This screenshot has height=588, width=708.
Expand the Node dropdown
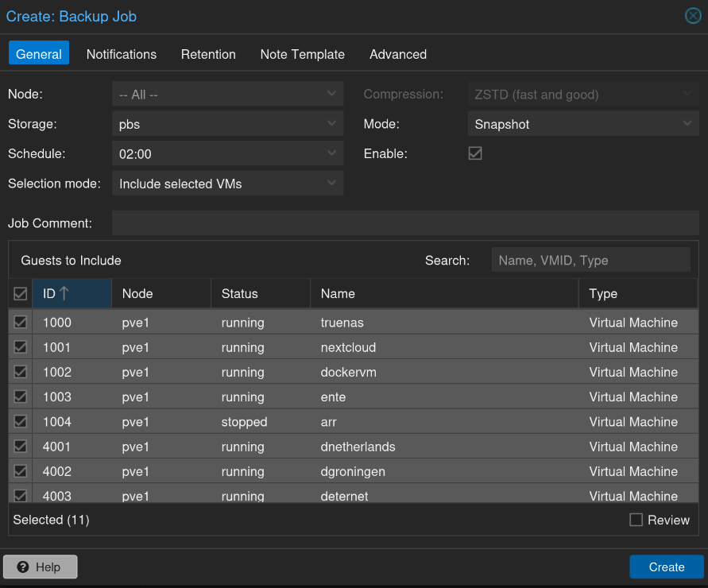331,94
